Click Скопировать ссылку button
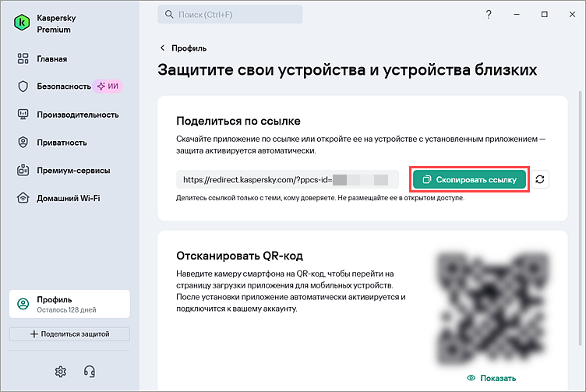The height and width of the screenshot is (392, 586). 469,180
